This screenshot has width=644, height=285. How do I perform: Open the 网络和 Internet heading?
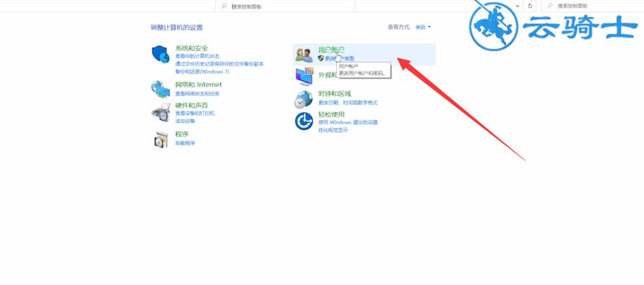coord(198,84)
